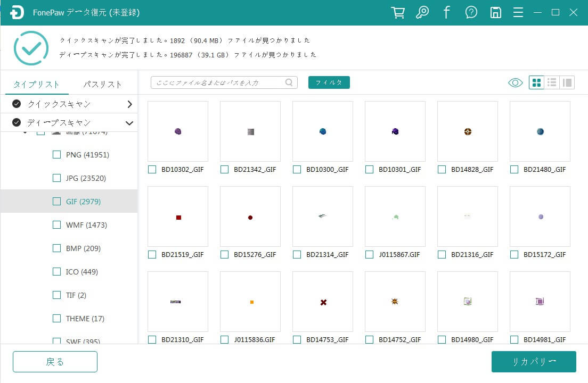Image resolution: width=588 pixels, height=383 pixels.
Task: Switch to thumbnail grid view
Action: pyautogui.click(x=537, y=83)
